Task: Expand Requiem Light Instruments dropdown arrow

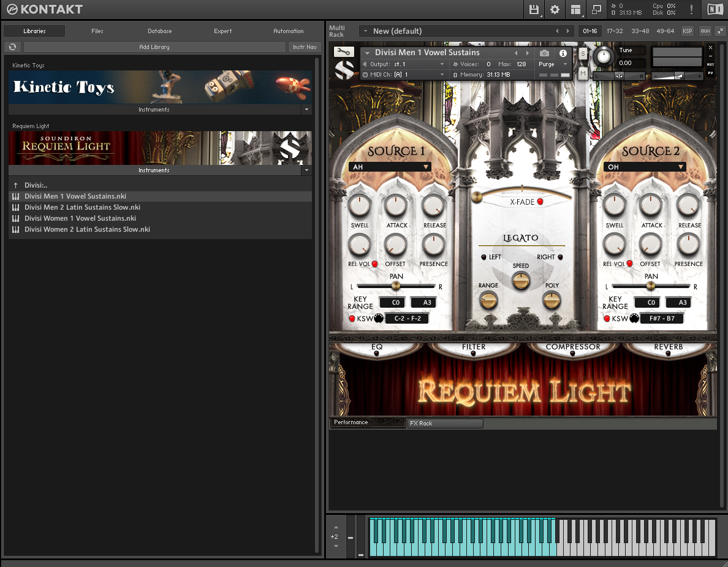Action: click(306, 170)
